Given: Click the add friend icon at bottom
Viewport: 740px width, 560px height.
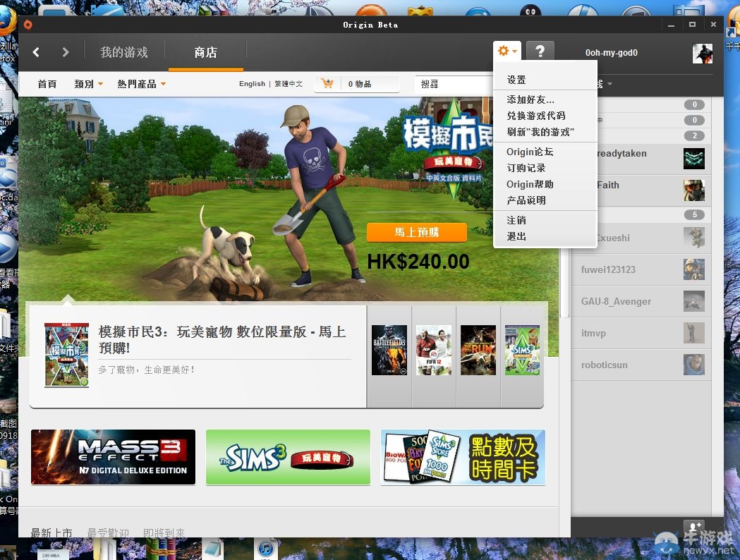Looking at the screenshot, I should point(693,527).
